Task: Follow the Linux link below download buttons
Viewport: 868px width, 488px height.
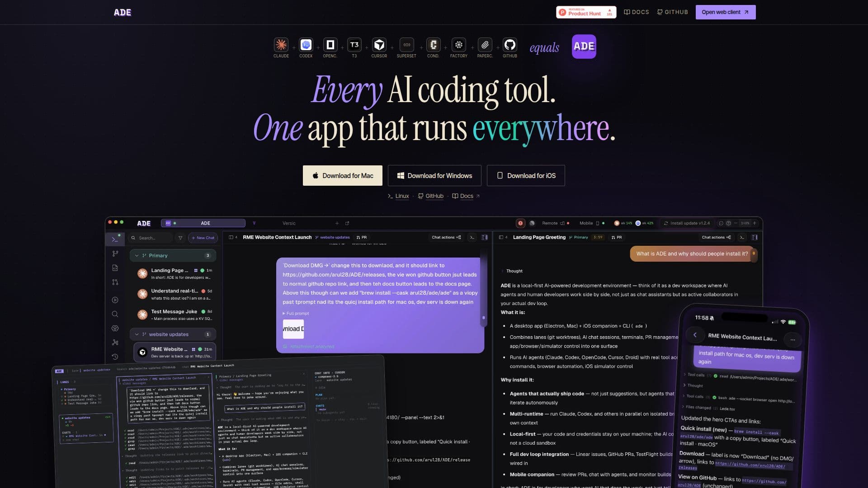Action: coord(398,196)
